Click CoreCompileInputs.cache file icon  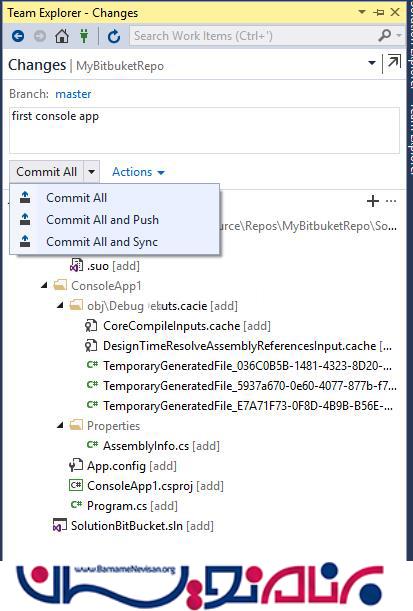click(91, 325)
